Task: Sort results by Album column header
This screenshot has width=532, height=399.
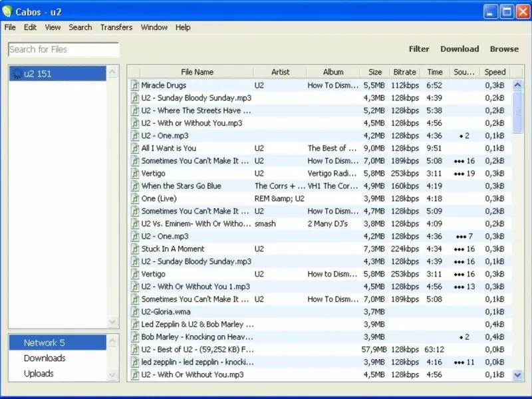Action: pyautogui.click(x=333, y=72)
